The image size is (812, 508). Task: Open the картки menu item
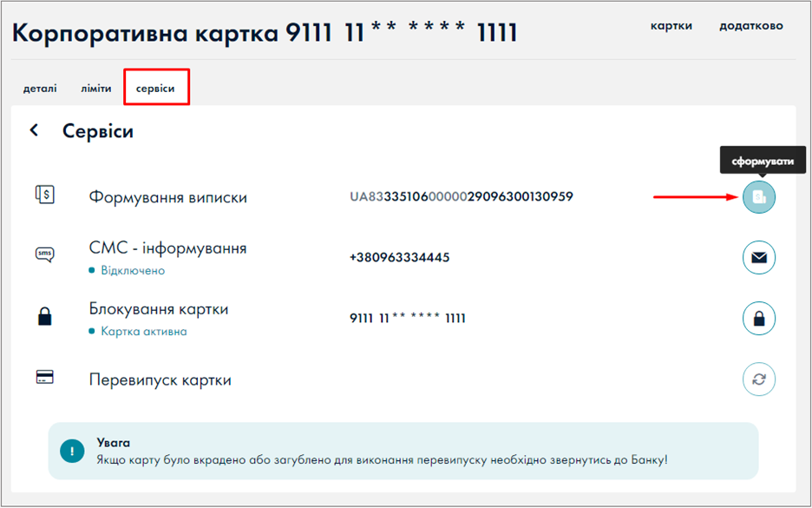click(671, 26)
